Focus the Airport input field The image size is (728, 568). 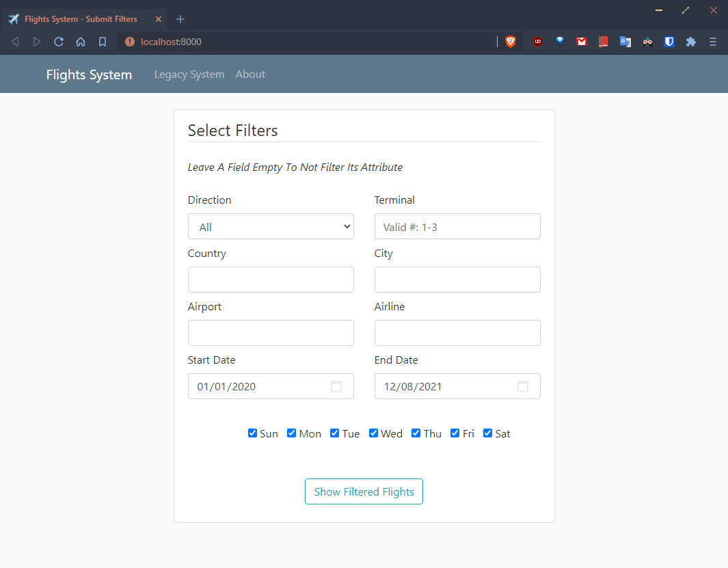coord(271,333)
